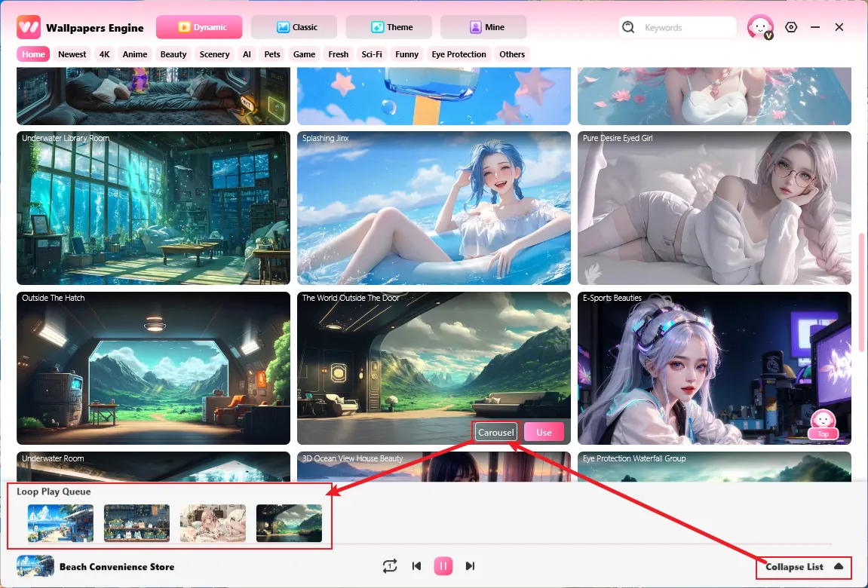Image resolution: width=868 pixels, height=588 pixels.
Task: Skip to the next wallpaper
Action: click(470, 566)
